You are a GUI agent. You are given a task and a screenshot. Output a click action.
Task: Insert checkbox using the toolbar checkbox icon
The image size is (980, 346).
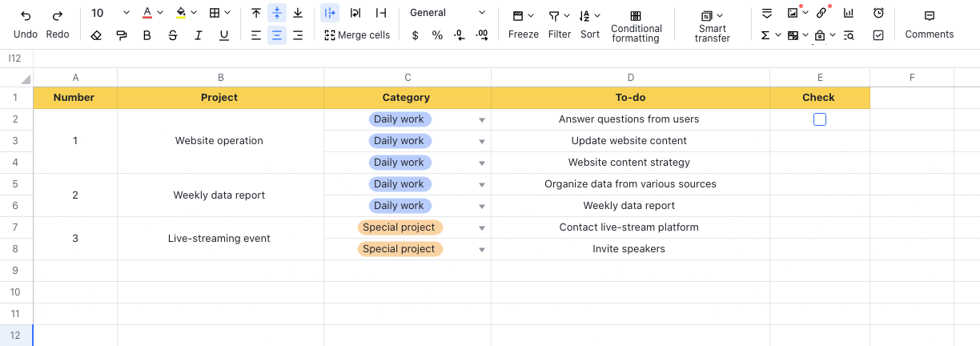tap(878, 35)
